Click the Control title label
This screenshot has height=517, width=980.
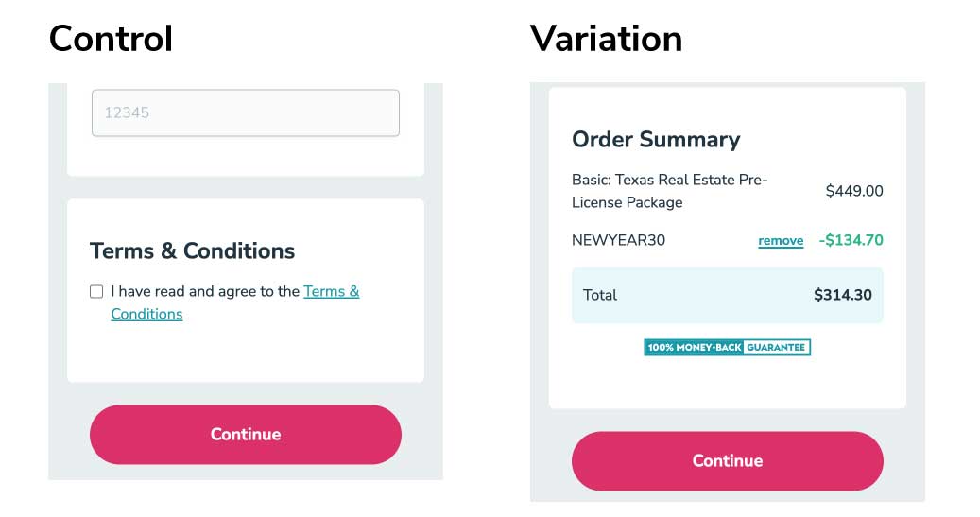pos(111,39)
